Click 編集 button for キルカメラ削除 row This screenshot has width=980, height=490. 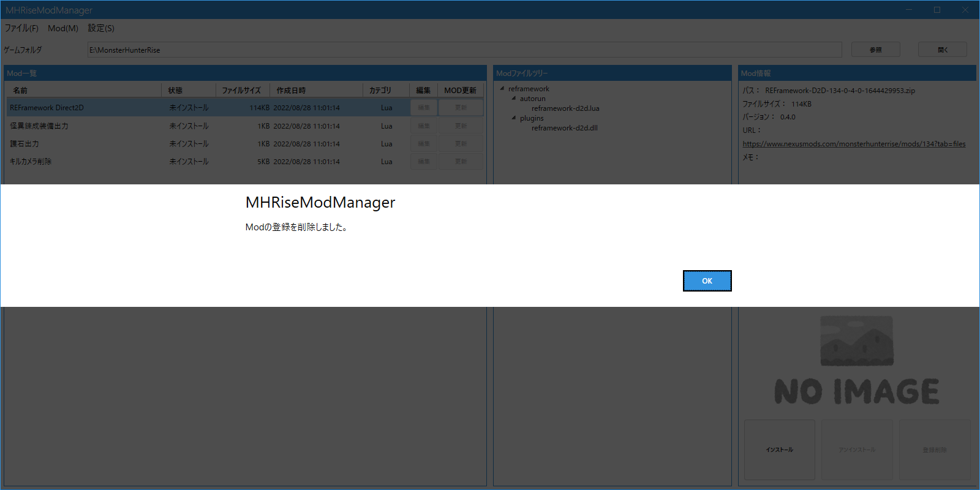point(424,161)
